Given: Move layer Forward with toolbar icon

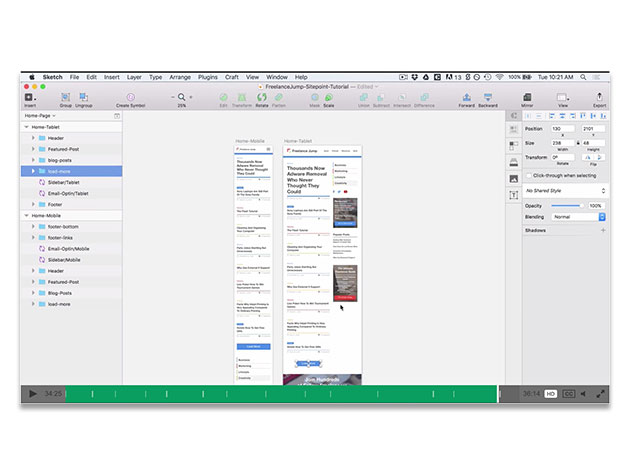Looking at the screenshot, I should click(x=466, y=97).
